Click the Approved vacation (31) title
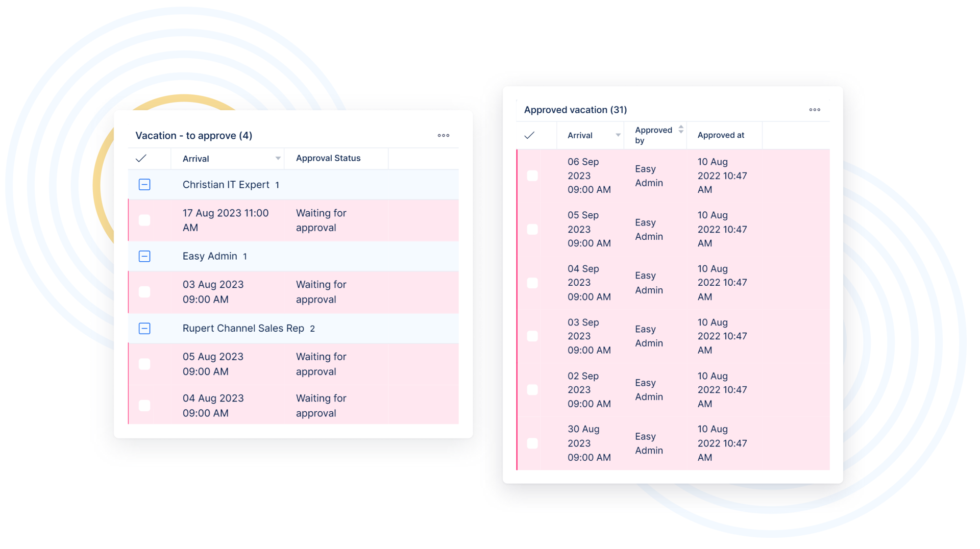Image resolution: width=980 pixels, height=549 pixels. (x=575, y=110)
